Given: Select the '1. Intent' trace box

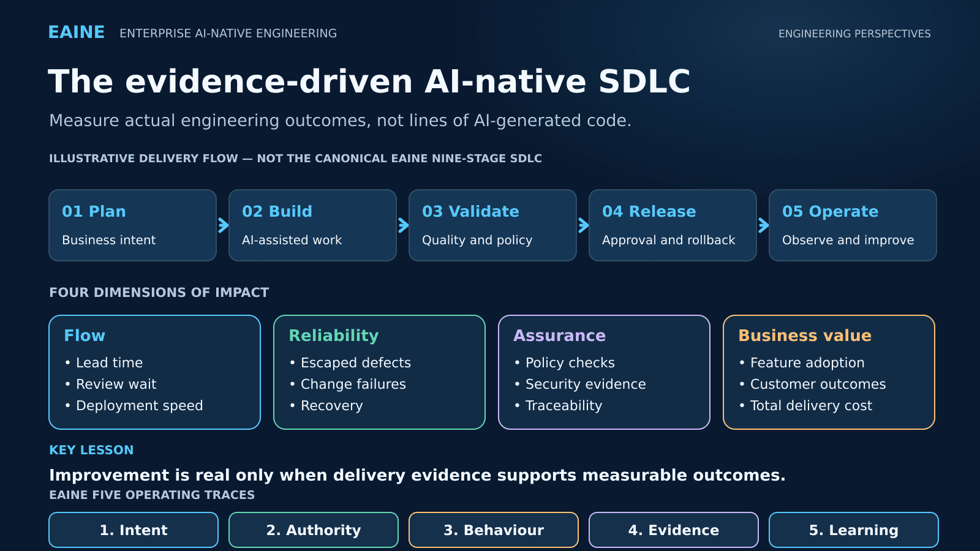Looking at the screenshot, I should [x=134, y=530].
